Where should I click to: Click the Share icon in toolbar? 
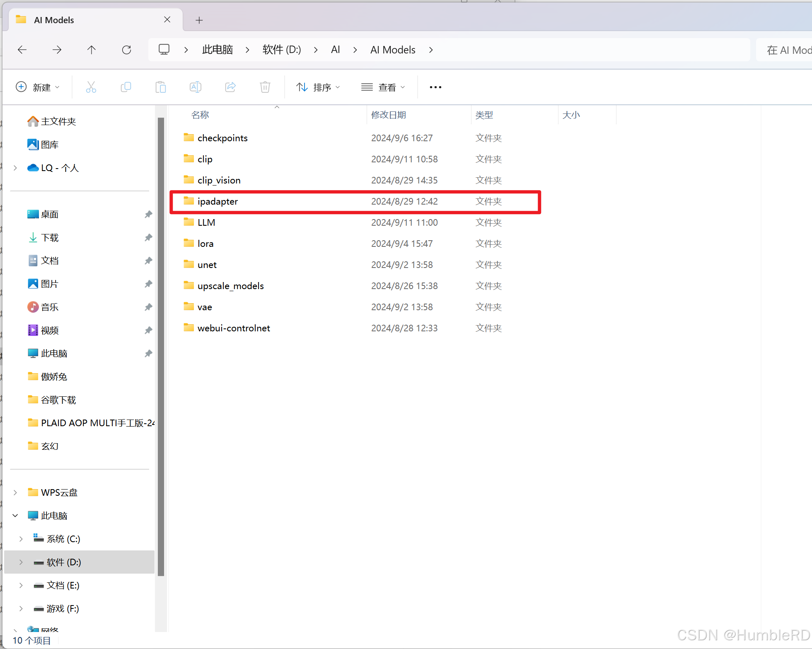pyautogui.click(x=230, y=87)
